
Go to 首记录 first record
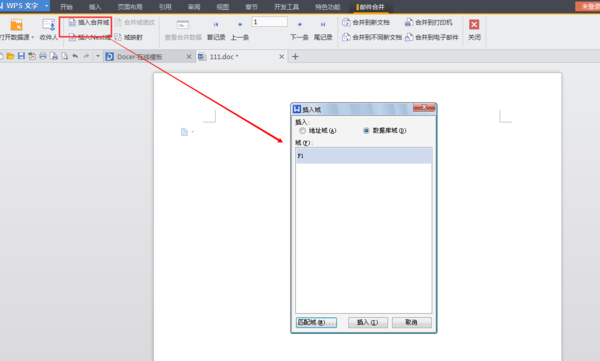(216, 31)
